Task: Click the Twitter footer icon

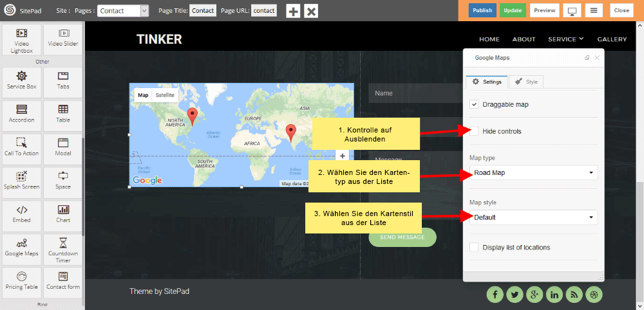Action: pyautogui.click(x=515, y=294)
